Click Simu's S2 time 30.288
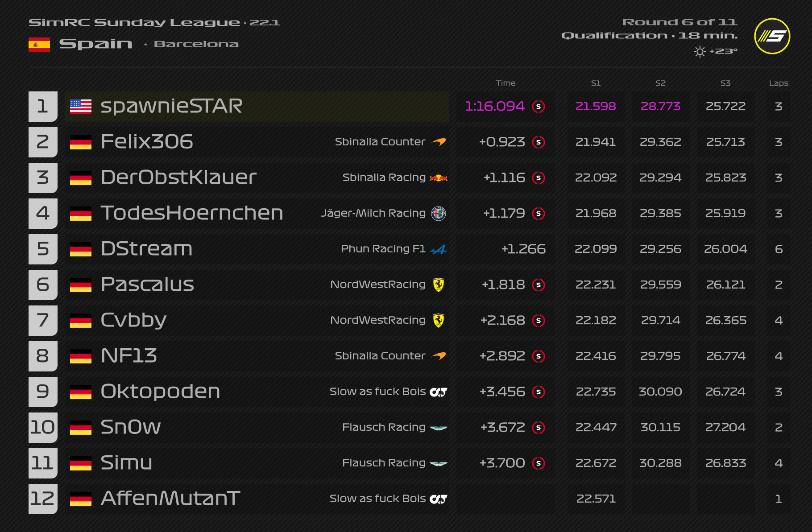Viewport: 812px width, 532px height. (x=660, y=463)
